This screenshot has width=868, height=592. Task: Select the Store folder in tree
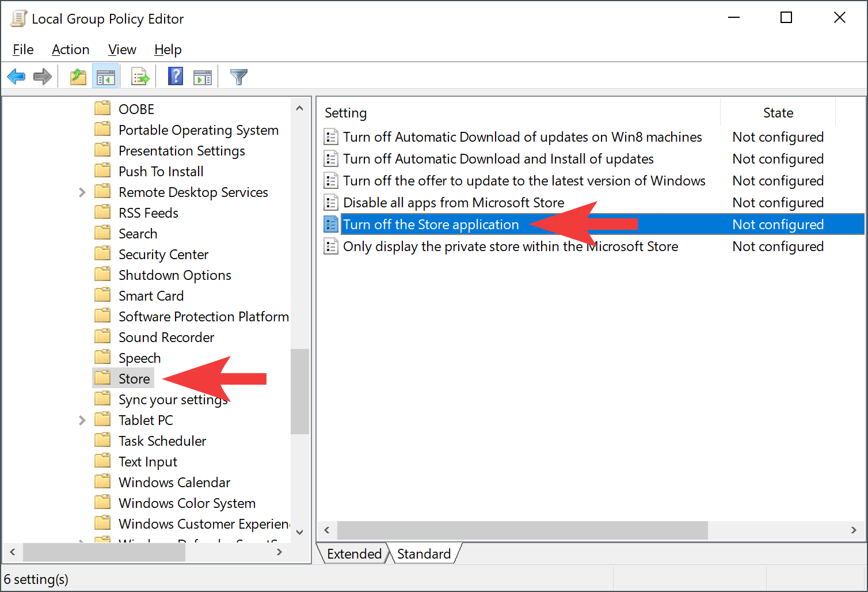click(134, 379)
